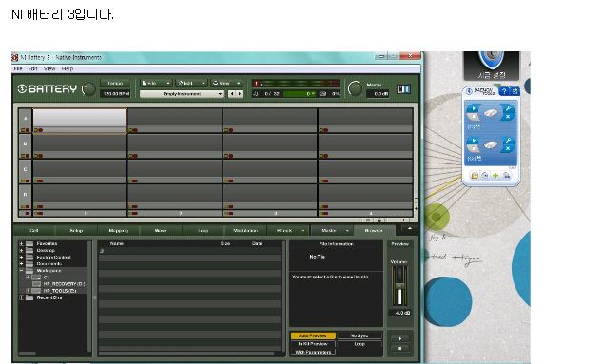
Task: Expand the Recent Dirs folder
Action: click(x=22, y=297)
